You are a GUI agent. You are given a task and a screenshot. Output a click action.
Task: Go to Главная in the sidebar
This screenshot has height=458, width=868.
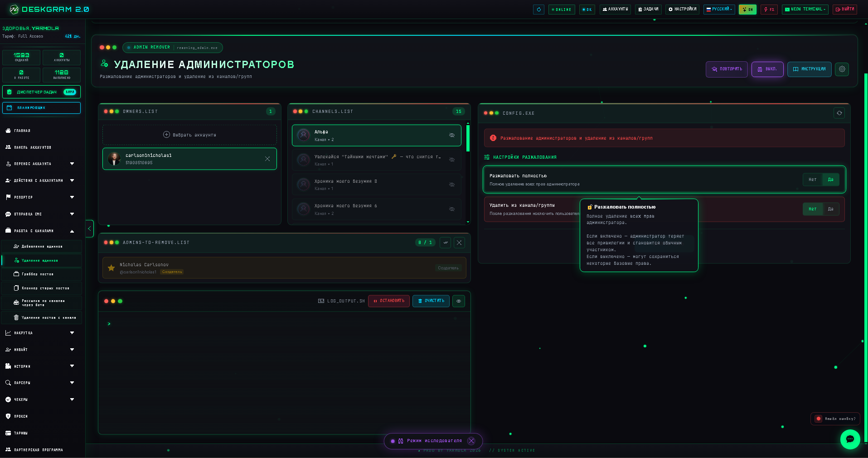(x=22, y=131)
